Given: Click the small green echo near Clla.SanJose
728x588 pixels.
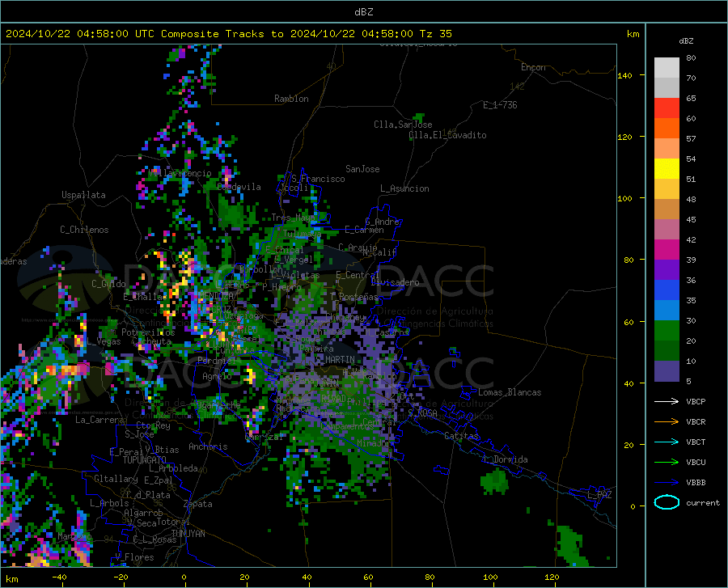Looking at the screenshot, I should [419, 117].
